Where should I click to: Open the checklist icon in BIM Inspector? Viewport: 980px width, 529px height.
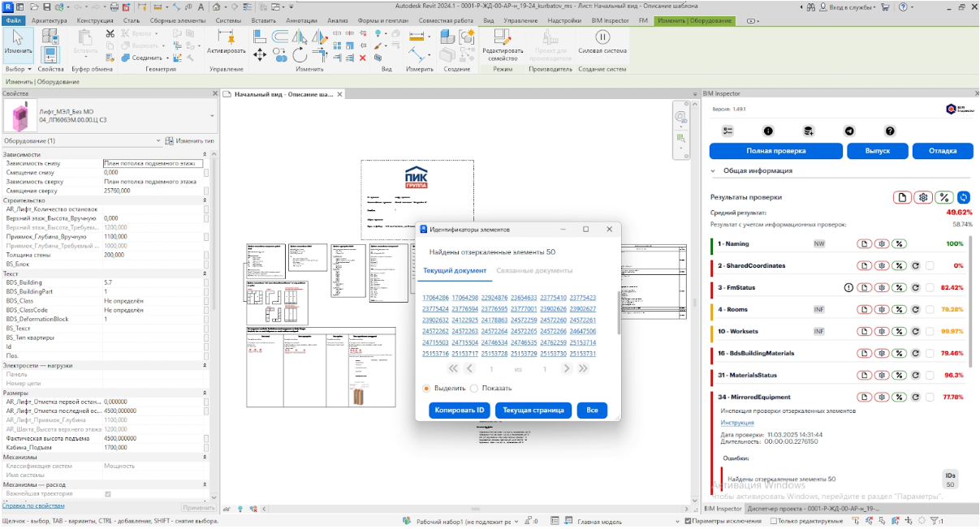click(728, 131)
